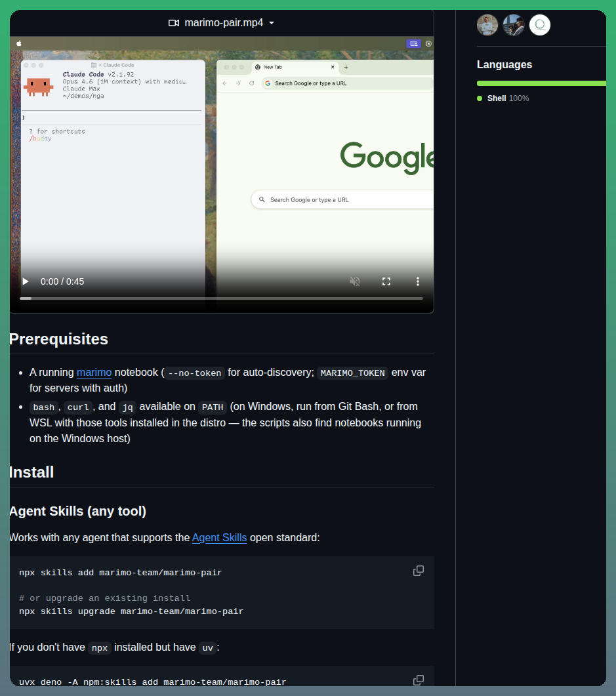Click the Agent Skills (any tool) heading
This screenshot has width=616, height=696.
[77, 511]
